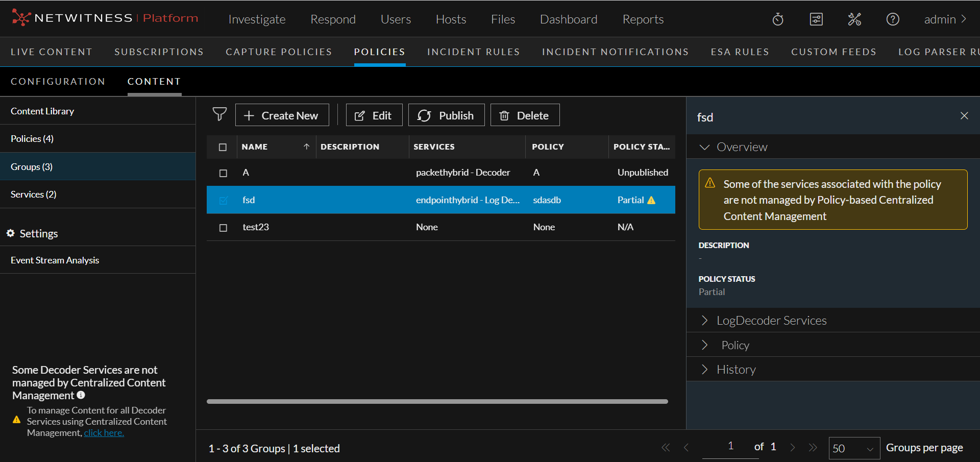Click the filter funnel icon
The height and width of the screenshot is (462, 980).
tap(219, 114)
